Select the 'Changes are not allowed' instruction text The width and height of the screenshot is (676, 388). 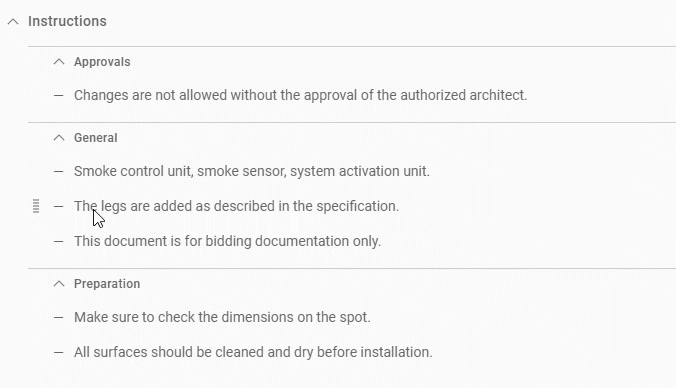[300, 95]
